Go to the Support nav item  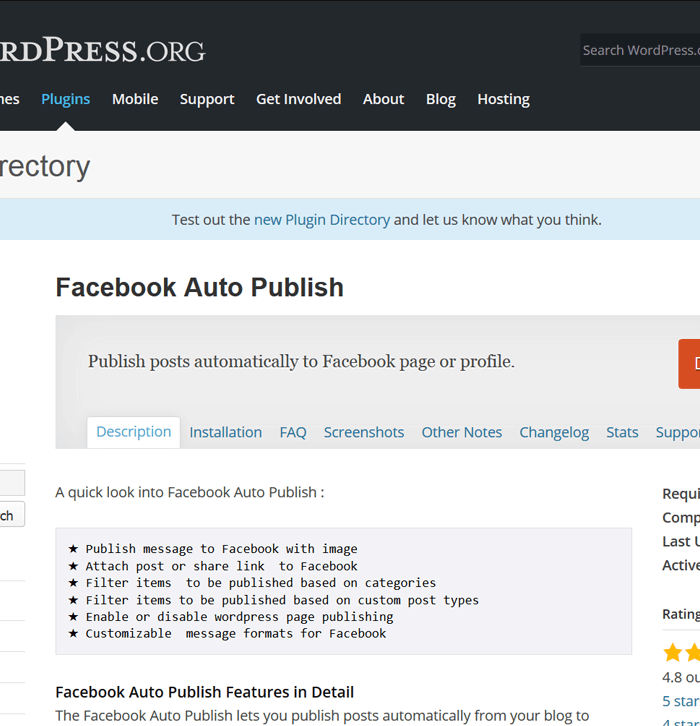click(x=207, y=99)
